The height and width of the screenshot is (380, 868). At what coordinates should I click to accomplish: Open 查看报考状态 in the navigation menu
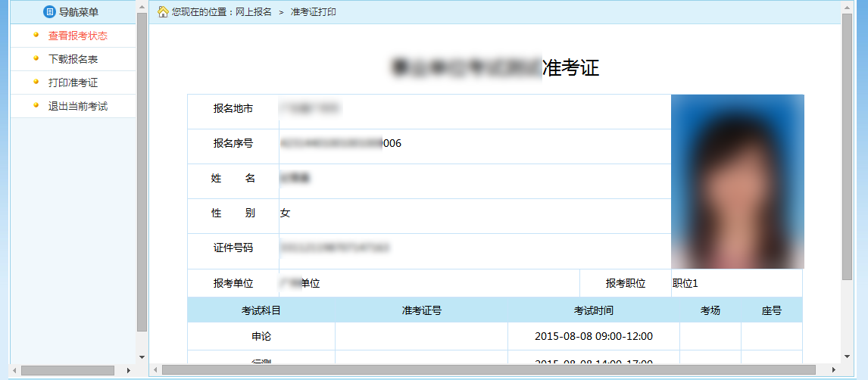coord(78,36)
